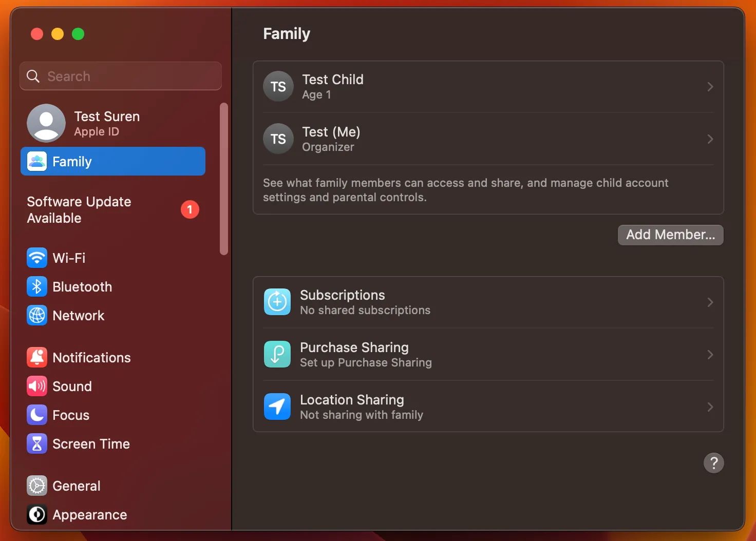756x541 pixels.
Task: Open Notifications settings
Action: pyautogui.click(x=91, y=357)
